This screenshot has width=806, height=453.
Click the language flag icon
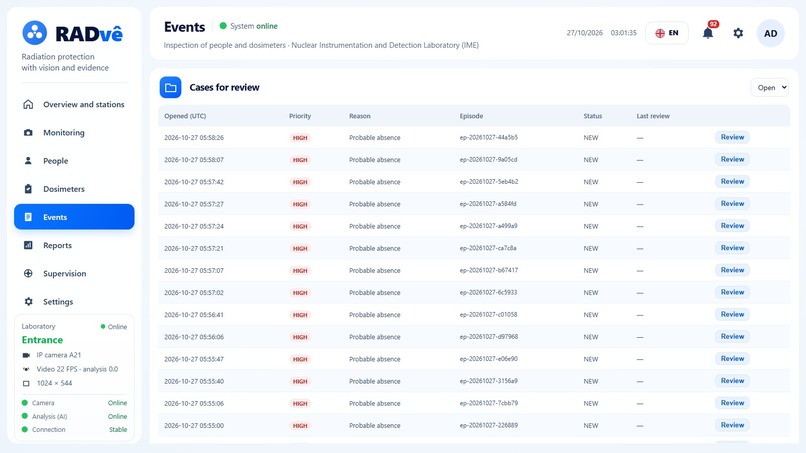point(660,33)
